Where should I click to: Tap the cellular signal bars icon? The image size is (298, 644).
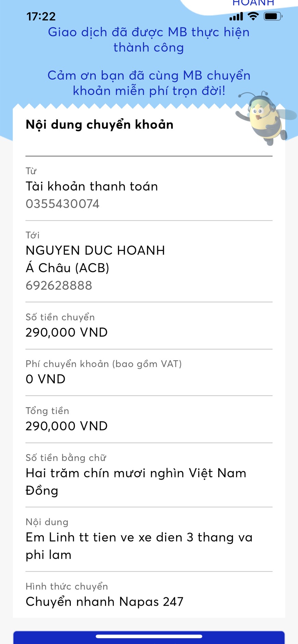[236, 16]
